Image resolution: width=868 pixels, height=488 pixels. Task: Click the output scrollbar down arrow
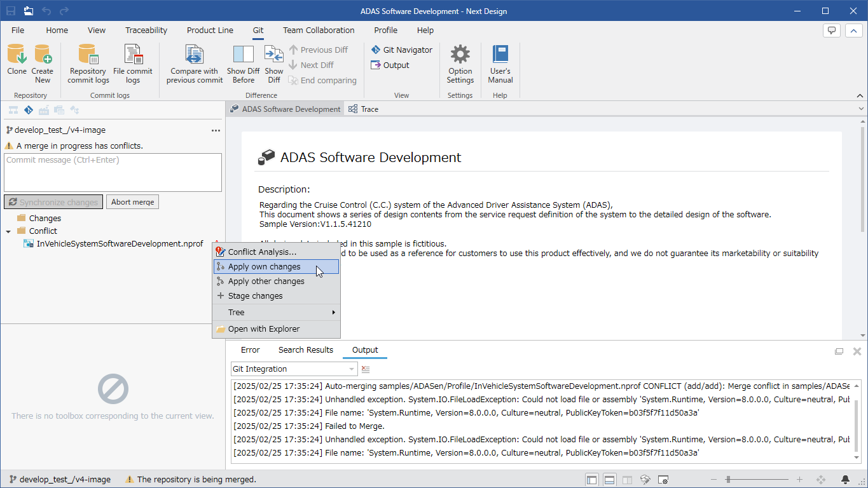(856, 457)
